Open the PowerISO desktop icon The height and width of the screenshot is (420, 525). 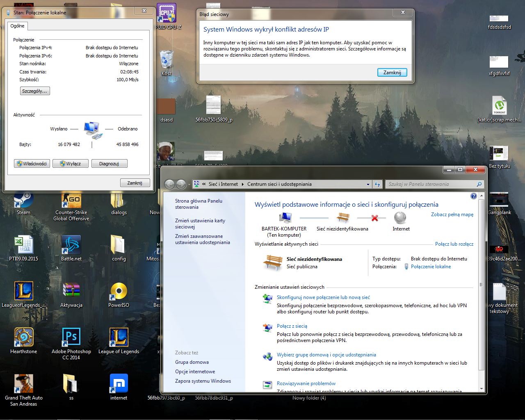pos(119,291)
